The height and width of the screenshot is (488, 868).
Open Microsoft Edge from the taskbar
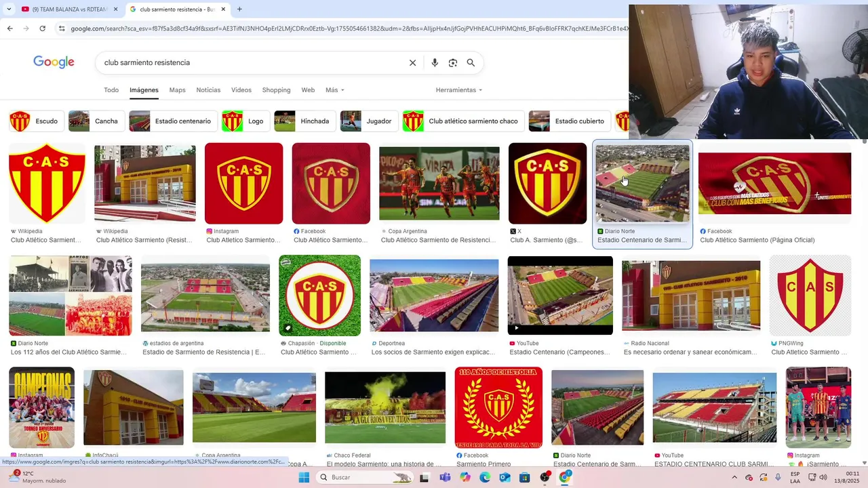click(485, 477)
